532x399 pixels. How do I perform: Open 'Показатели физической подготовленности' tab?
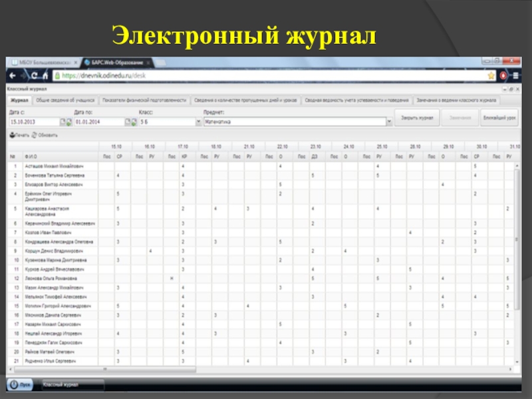click(144, 100)
